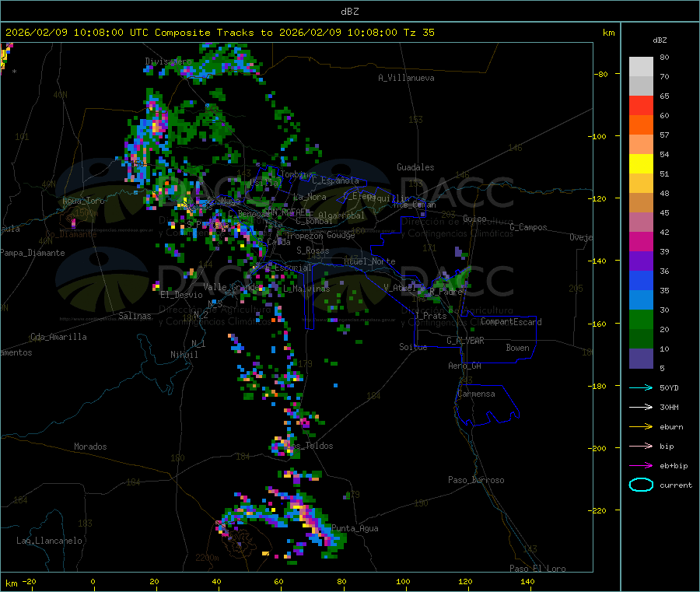
Task: Click the 'Guadales' map label
Action: (415, 167)
